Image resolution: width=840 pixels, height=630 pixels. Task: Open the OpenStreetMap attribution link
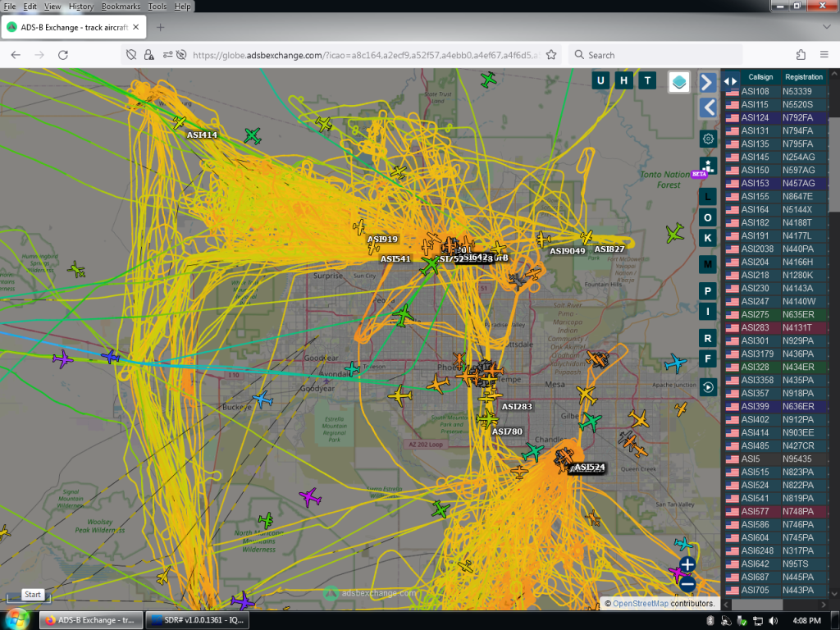pos(640,603)
